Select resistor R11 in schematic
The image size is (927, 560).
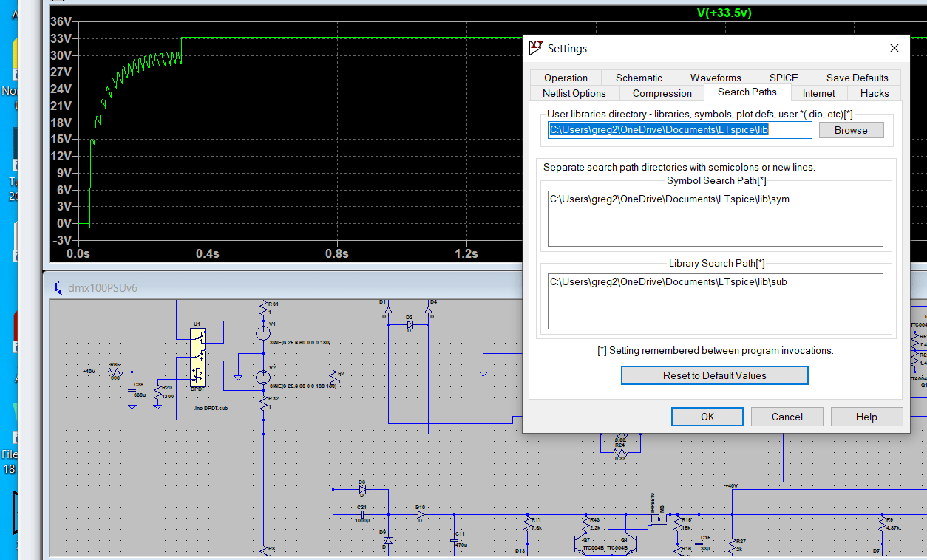(528, 524)
